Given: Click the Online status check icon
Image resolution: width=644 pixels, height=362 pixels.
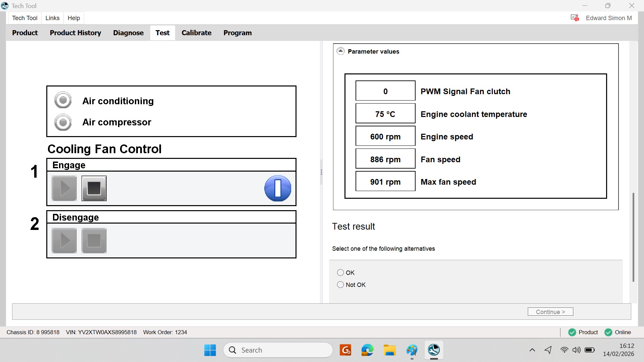Looking at the screenshot, I should click(608, 332).
